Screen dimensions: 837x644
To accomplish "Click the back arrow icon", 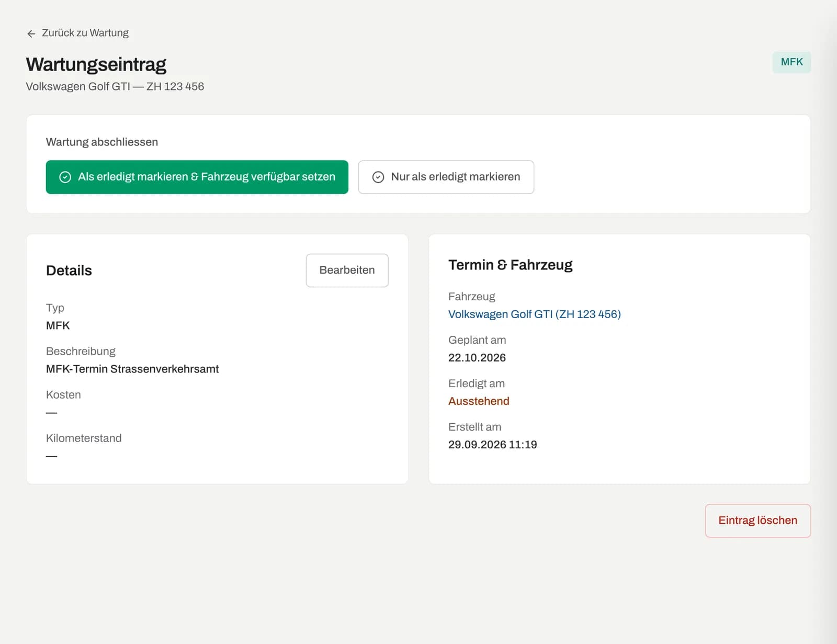I will [x=31, y=33].
